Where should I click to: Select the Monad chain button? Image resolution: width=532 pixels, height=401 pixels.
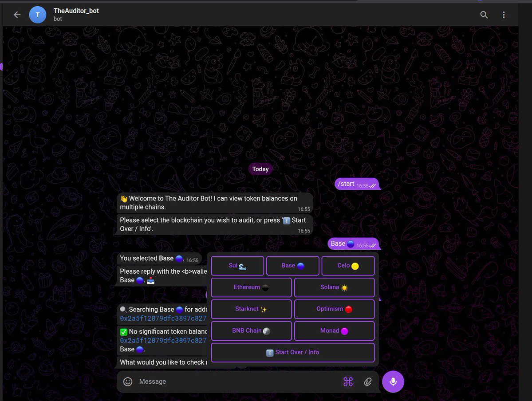[x=334, y=331]
